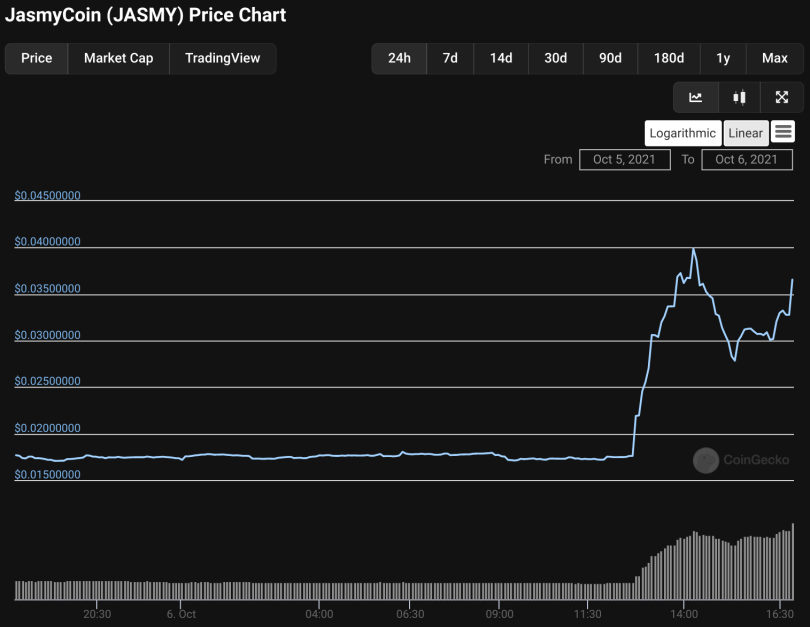The image size is (810, 627).
Task: Choose the 90d time range
Action: coord(611,58)
